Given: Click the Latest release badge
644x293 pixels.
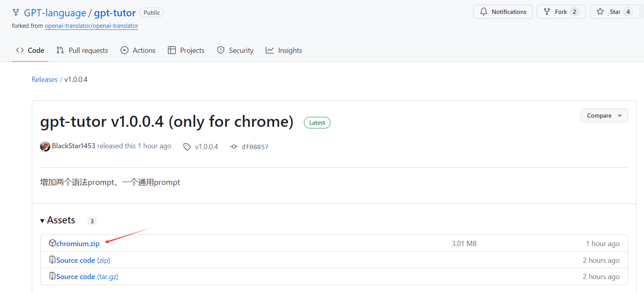Looking at the screenshot, I should pyautogui.click(x=317, y=123).
